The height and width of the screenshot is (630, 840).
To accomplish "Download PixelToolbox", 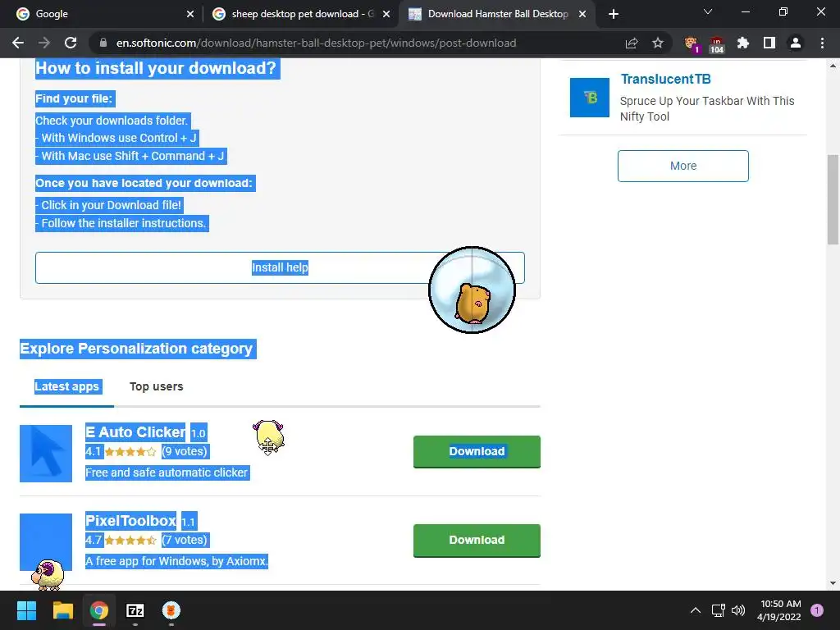I will click(477, 540).
